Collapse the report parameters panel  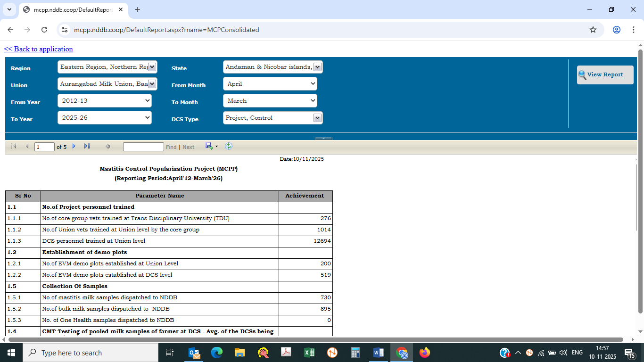[323, 139]
